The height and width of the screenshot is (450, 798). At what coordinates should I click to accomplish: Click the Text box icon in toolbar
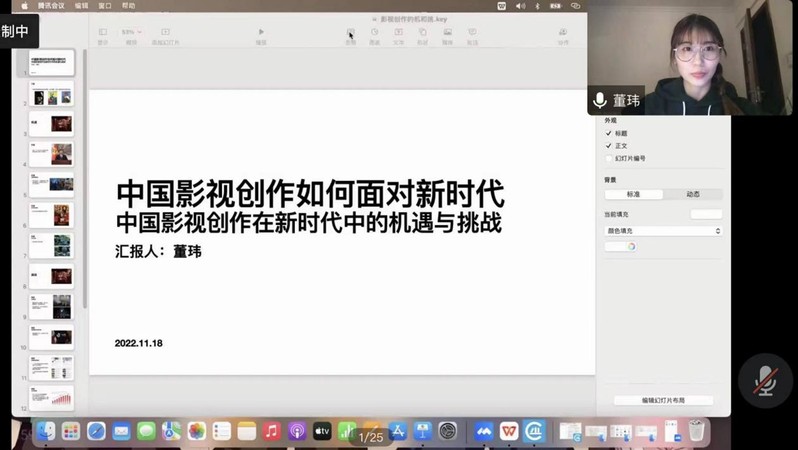click(x=399, y=33)
